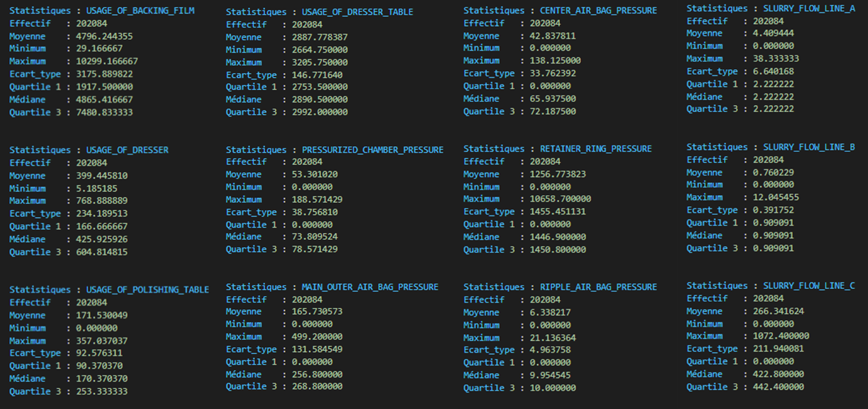Click the RIPPLE_AIR_BAG_PRESSURE heading
The height and width of the screenshot is (409, 868).
pyautogui.click(x=598, y=287)
